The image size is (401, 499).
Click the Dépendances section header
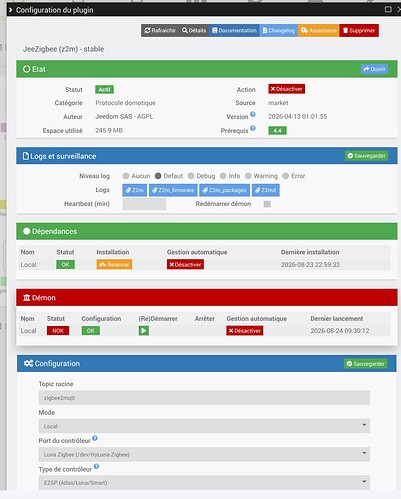[x=207, y=231]
